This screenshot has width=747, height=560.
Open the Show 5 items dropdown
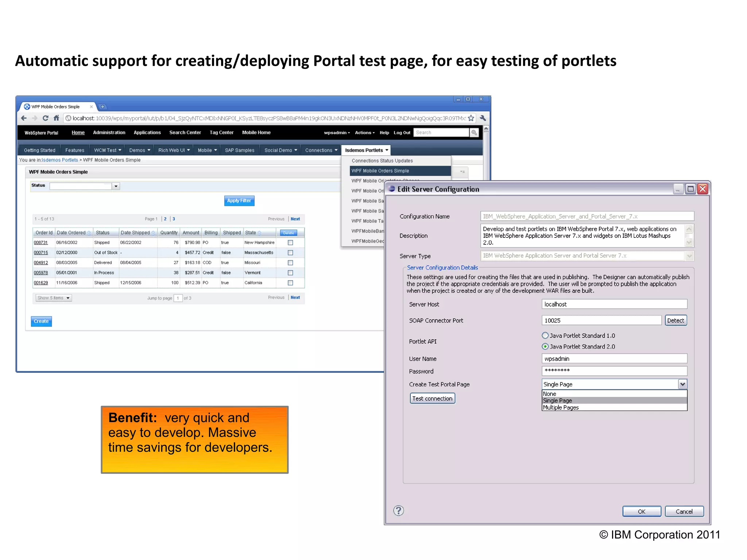coord(54,298)
